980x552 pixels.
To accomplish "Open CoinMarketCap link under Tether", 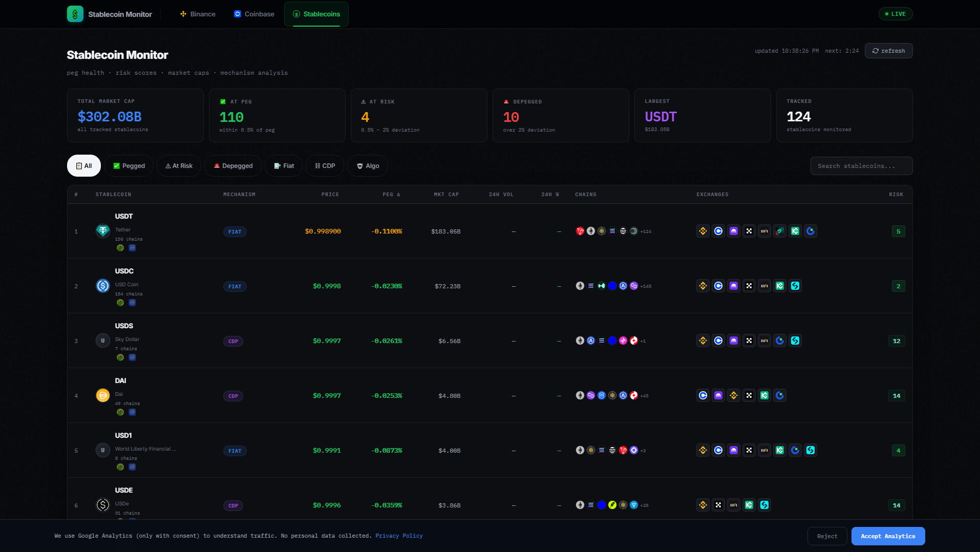I will [x=132, y=248].
